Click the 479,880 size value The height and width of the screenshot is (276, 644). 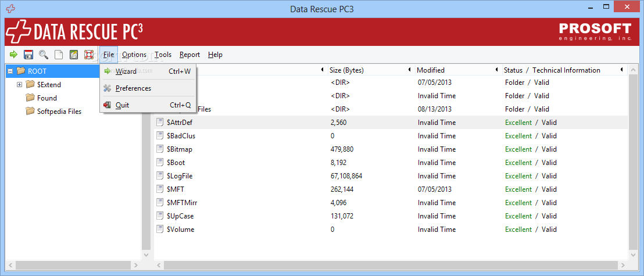342,149
